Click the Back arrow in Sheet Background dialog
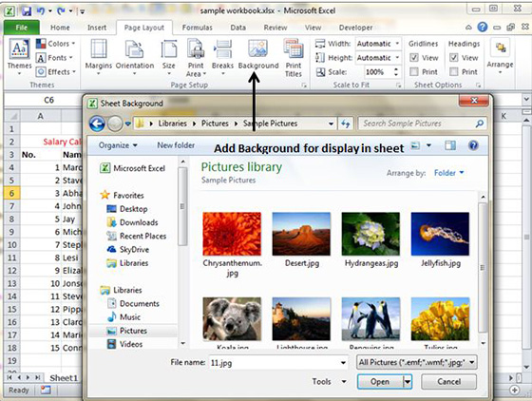 (x=97, y=124)
